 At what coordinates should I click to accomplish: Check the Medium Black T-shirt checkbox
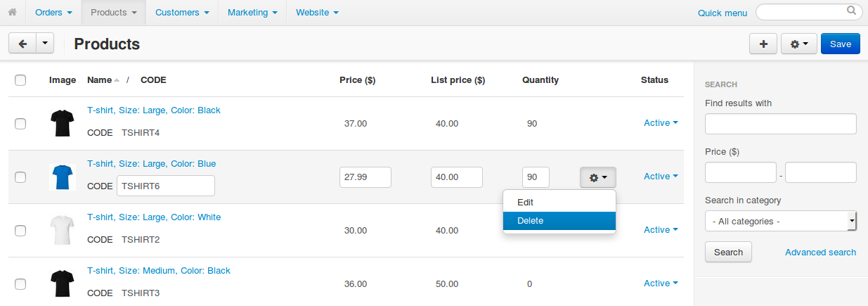20,284
